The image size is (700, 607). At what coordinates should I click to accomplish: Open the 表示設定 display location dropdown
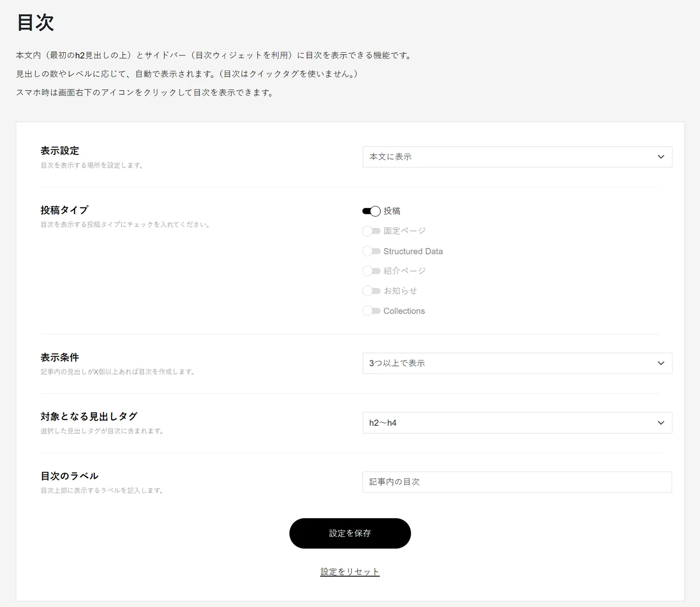(517, 157)
